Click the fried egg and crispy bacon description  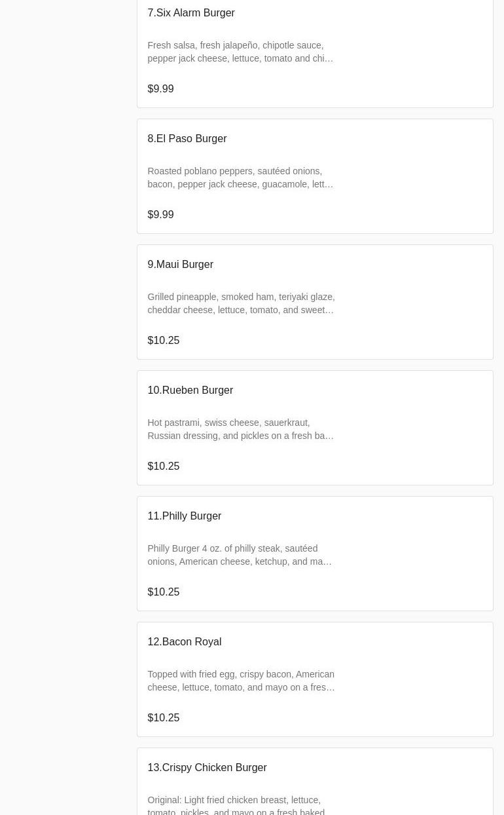click(240, 681)
